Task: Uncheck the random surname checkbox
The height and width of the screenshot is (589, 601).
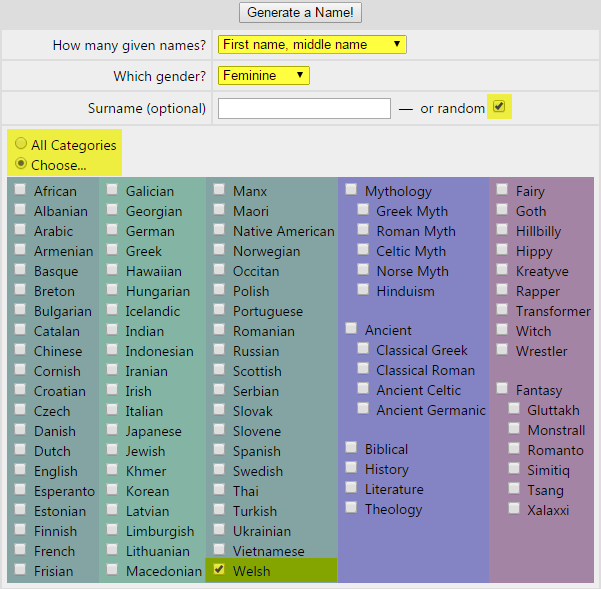Action: click(500, 106)
